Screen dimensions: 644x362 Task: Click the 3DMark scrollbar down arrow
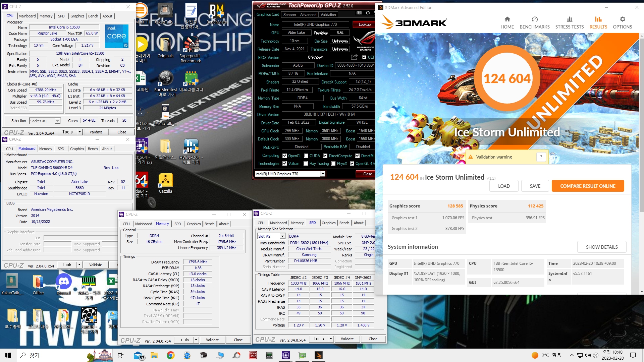pos(641,292)
